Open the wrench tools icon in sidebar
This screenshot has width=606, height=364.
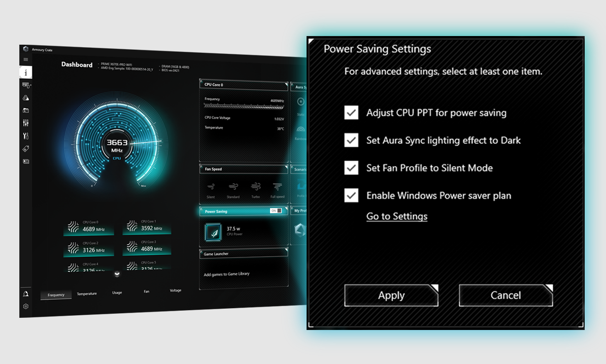coord(26,136)
